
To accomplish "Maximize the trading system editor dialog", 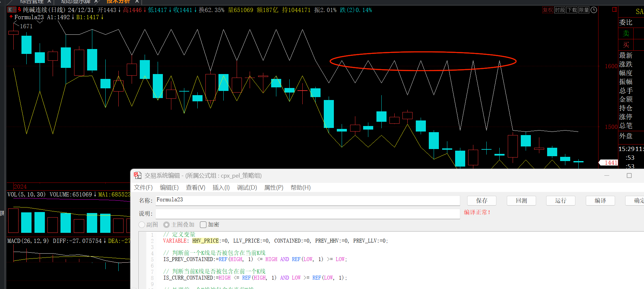I will pos(629,175).
